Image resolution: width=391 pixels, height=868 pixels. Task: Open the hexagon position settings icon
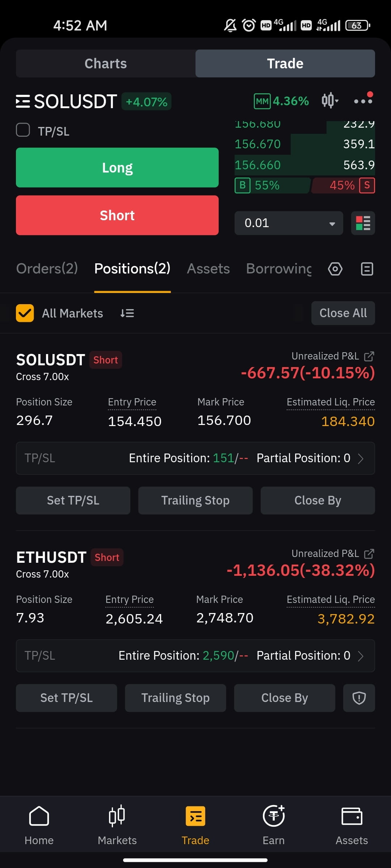[x=335, y=269]
